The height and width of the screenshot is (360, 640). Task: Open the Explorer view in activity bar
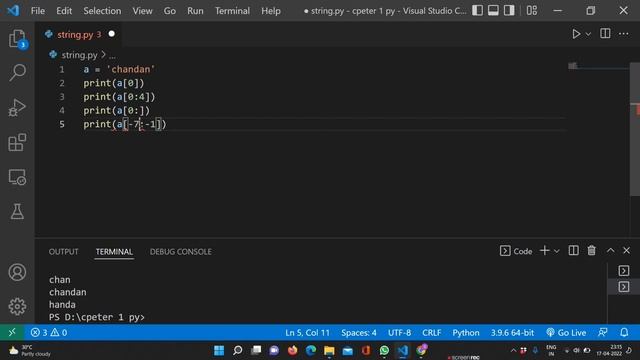tap(17, 39)
